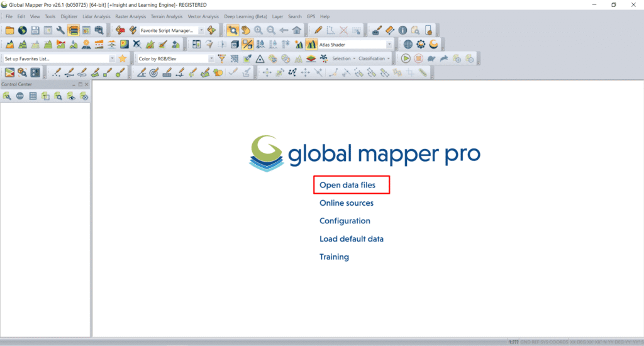Image resolution: width=644 pixels, height=346 pixels.
Task: Open the 3D Viewer cube icon
Action: tap(235, 45)
